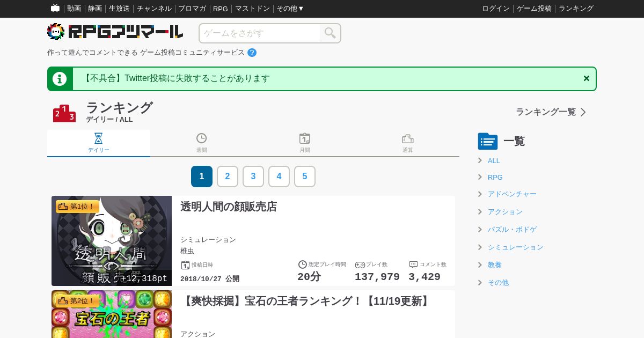The width and height of the screenshot is (644, 338).
Task: Expand the その他▼ dropdown
Action: (290, 9)
